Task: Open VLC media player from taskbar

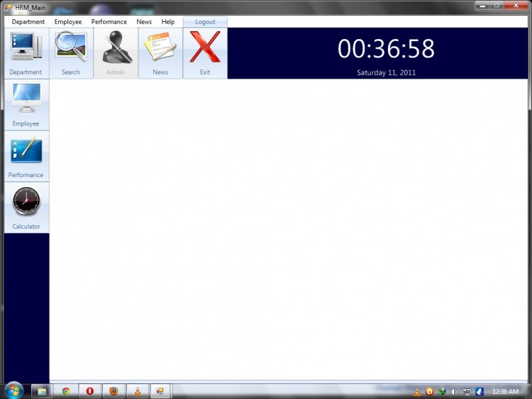Action: pos(136,390)
